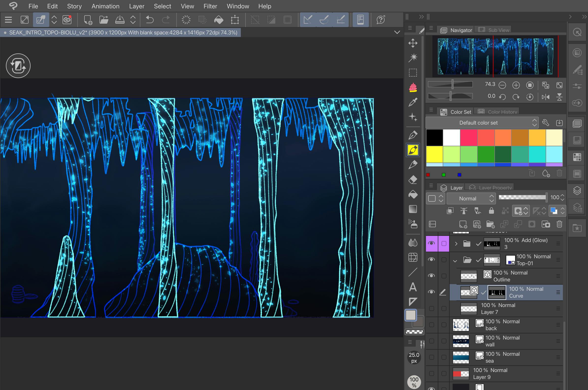
Task: Select the Eraser tool
Action: click(x=413, y=179)
